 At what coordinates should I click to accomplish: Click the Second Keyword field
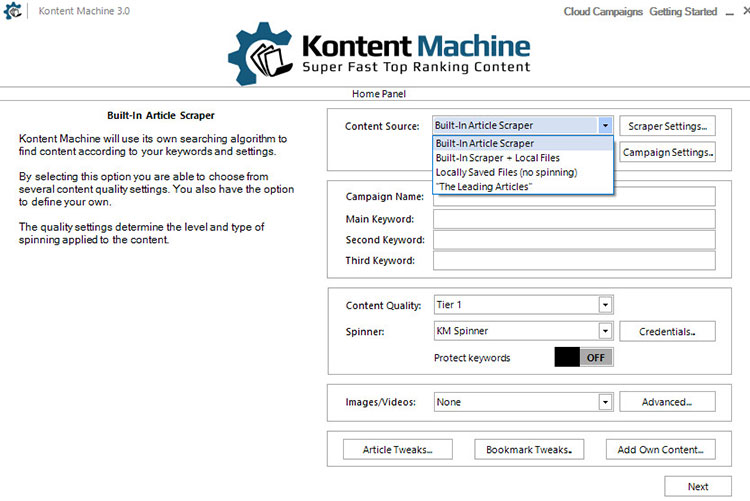574,240
